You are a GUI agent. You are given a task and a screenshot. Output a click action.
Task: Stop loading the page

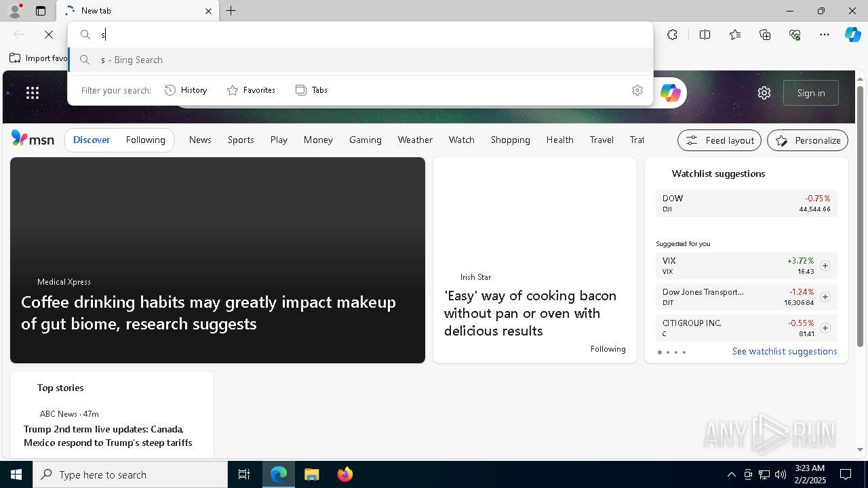[49, 35]
